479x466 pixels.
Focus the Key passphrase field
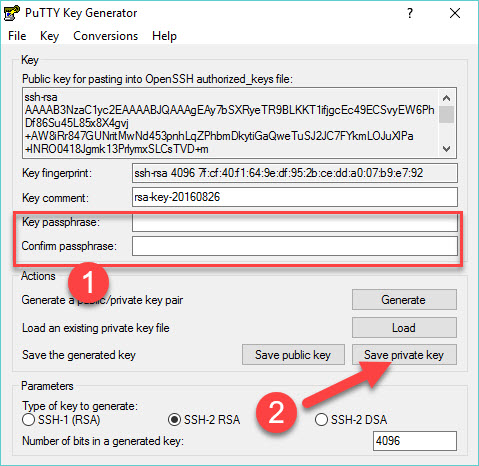(x=295, y=222)
